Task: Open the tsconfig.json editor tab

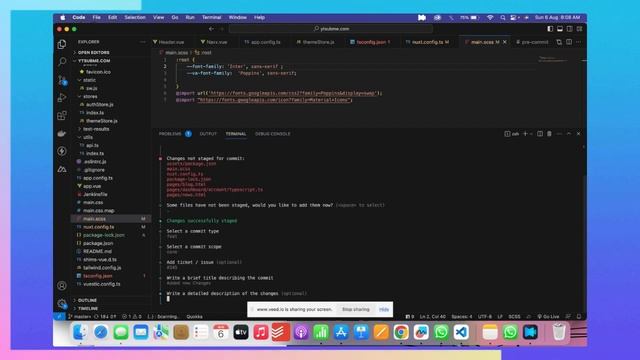Action: click(371, 42)
